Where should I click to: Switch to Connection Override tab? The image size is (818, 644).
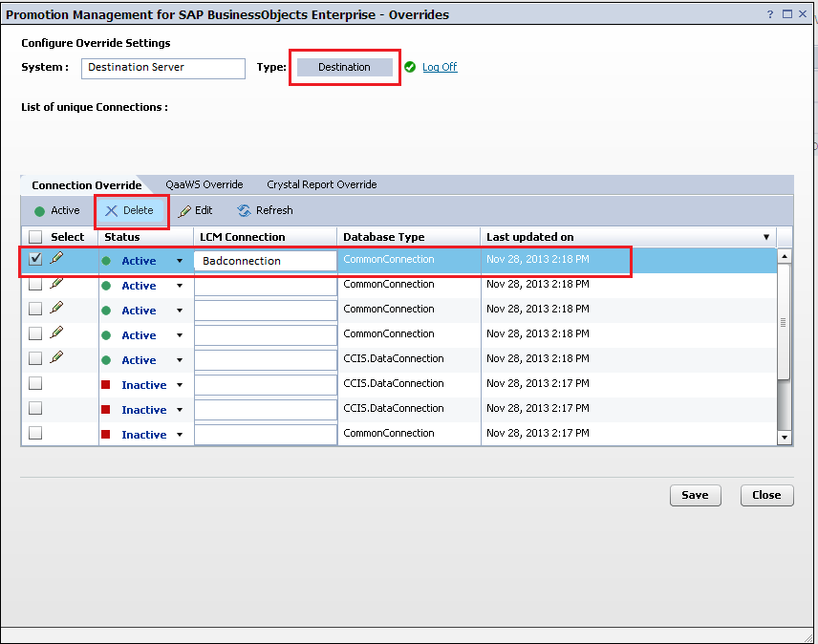coord(87,185)
